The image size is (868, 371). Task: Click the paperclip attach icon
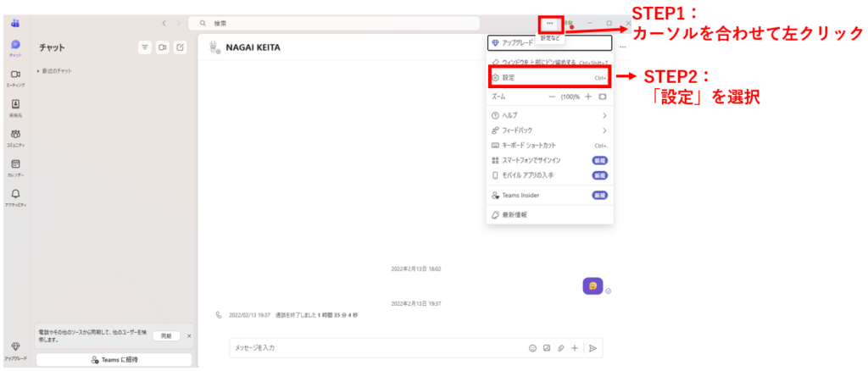[560, 348]
